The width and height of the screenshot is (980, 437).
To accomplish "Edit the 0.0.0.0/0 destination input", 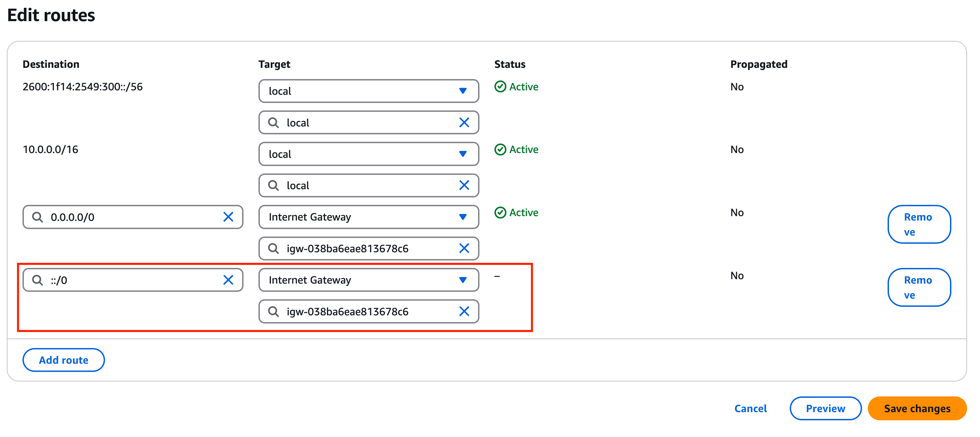I will 133,217.
